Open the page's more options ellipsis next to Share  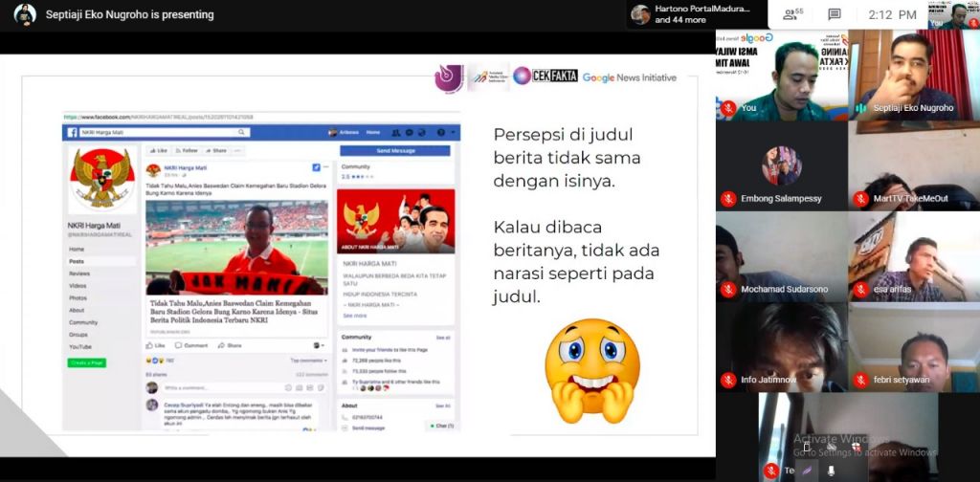coord(237,150)
